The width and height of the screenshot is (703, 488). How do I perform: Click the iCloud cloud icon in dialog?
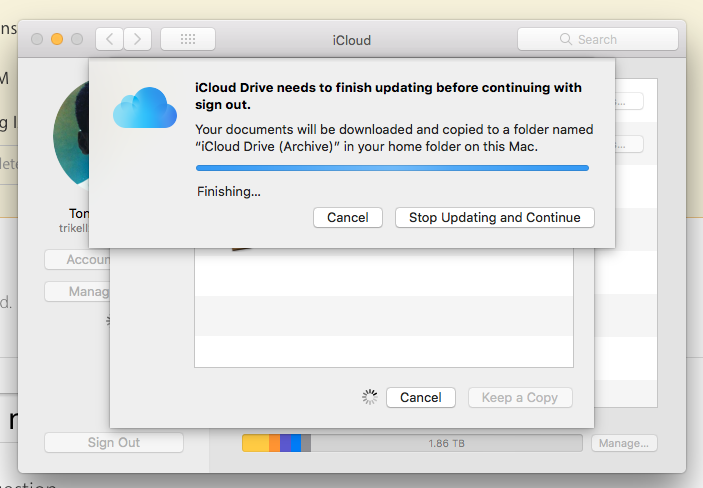(145, 108)
